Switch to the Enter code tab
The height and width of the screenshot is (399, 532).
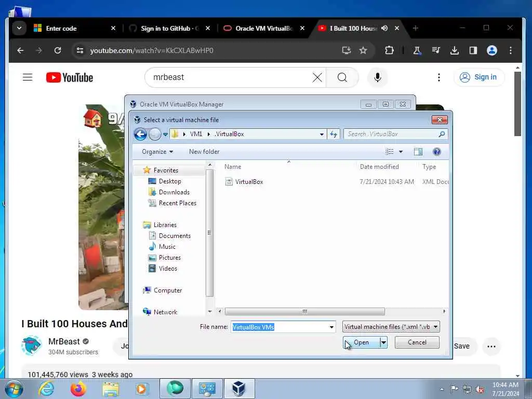point(75,29)
